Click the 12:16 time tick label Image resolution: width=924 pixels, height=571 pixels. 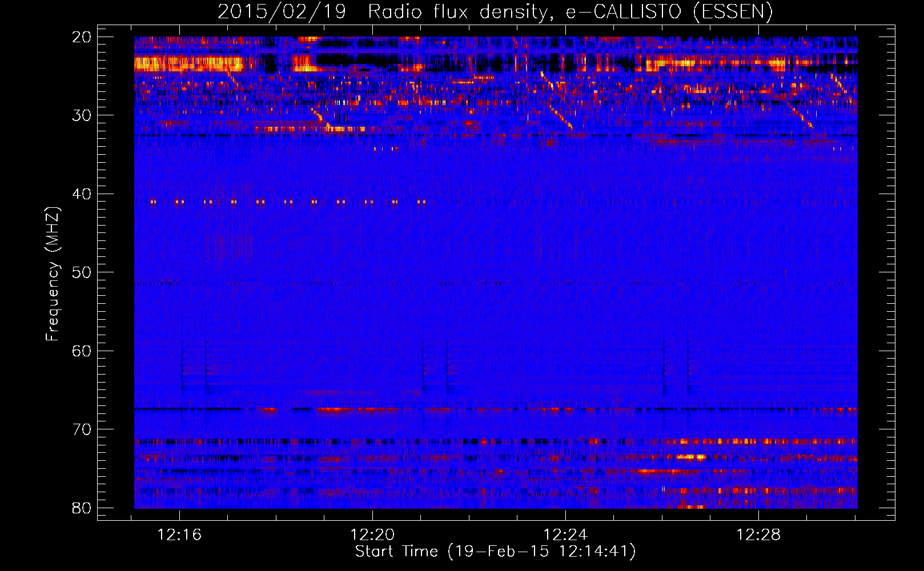(x=180, y=535)
